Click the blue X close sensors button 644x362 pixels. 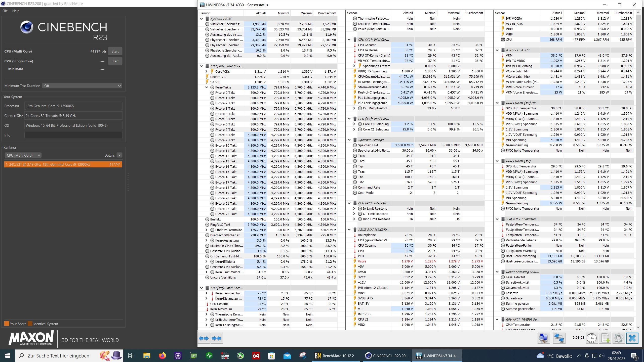coord(632,338)
